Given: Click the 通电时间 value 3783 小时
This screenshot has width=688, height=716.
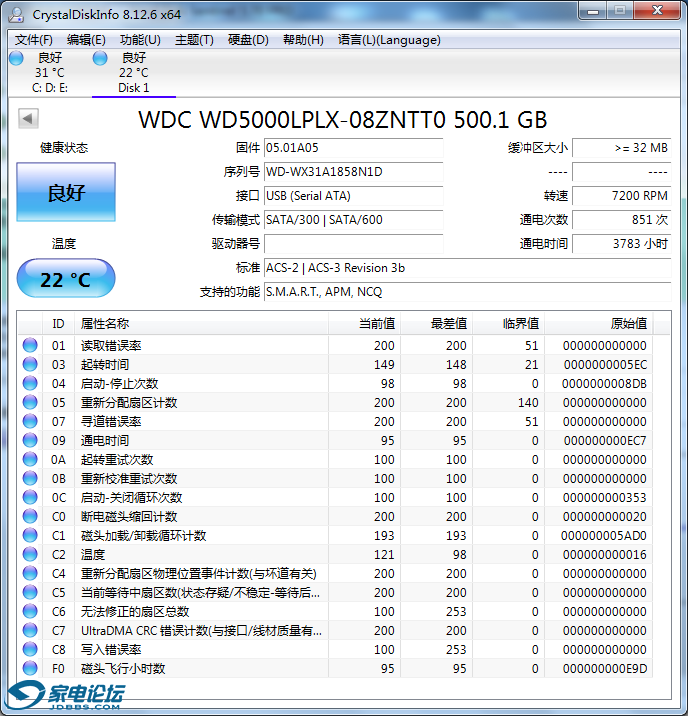Looking at the screenshot, I should [621, 244].
